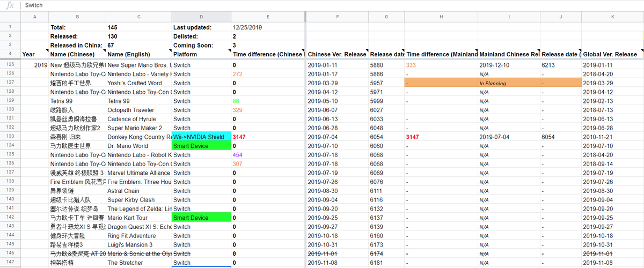Viewport: 644px width, 268px height.
Task: Click the 'Dr. Mario World' cell
Action: (x=139, y=146)
